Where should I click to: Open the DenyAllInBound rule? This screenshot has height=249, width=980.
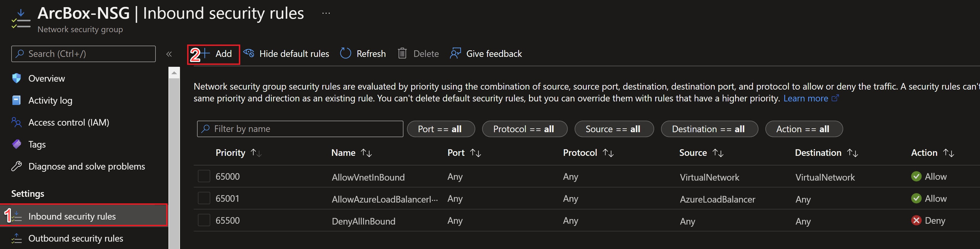[x=363, y=221]
